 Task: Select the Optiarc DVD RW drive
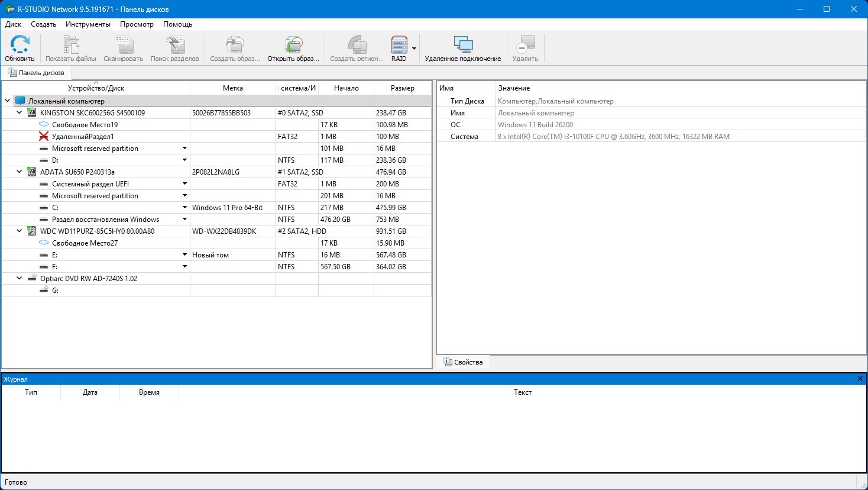(89, 279)
